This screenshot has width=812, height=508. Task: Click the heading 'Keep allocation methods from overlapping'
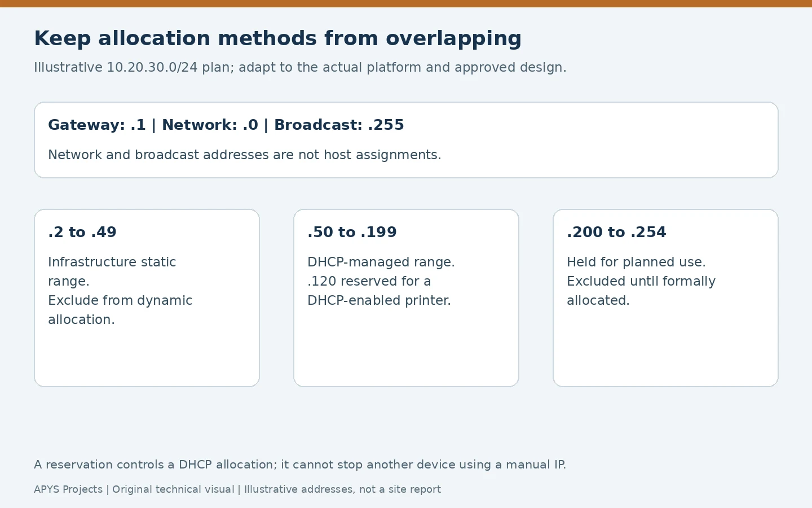[x=277, y=39]
